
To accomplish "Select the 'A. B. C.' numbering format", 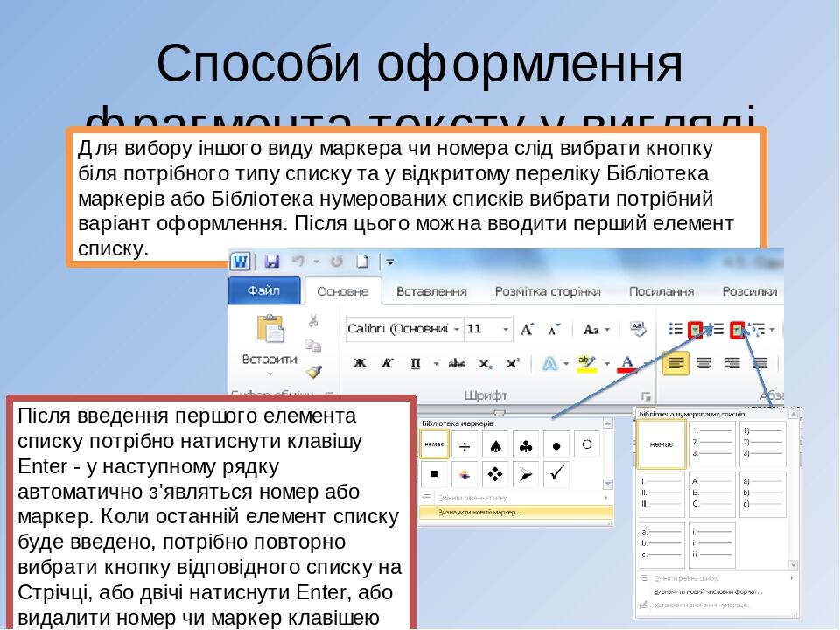I will 712,493.
